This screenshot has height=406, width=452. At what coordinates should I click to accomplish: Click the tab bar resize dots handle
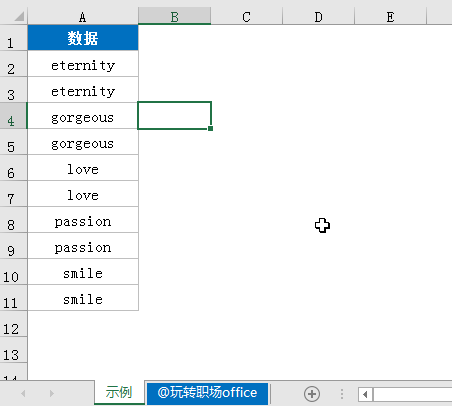pyautogui.click(x=342, y=394)
